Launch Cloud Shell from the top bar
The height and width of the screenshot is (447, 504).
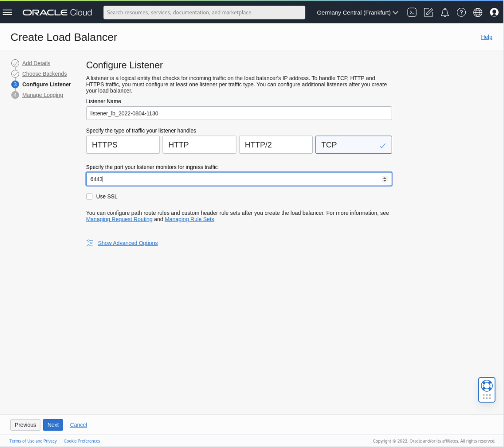click(x=411, y=12)
